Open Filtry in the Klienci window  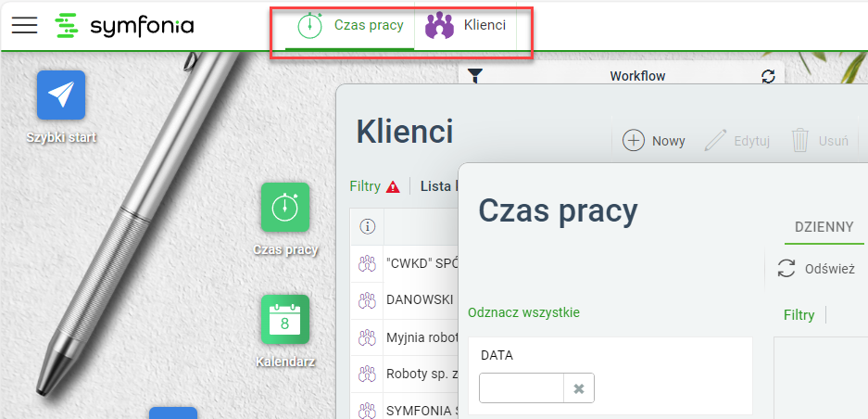(365, 186)
